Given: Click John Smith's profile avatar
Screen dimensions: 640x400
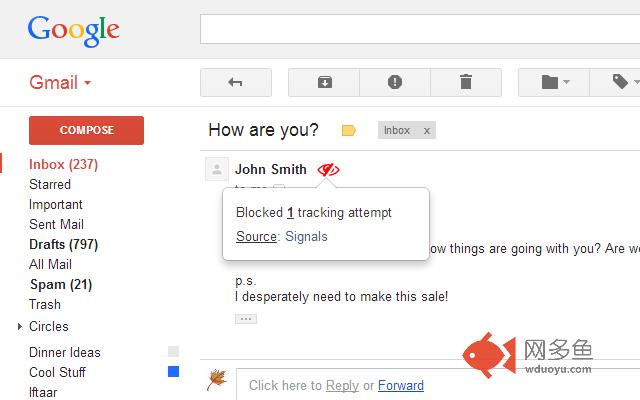Looking at the screenshot, I should pyautogui.click(x=217, y=169).
